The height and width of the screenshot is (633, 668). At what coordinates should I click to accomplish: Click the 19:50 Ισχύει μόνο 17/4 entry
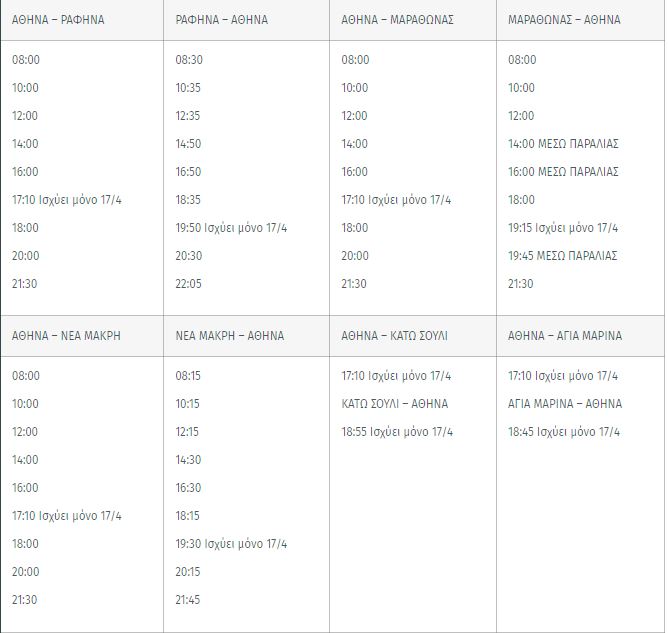(231, 228)
